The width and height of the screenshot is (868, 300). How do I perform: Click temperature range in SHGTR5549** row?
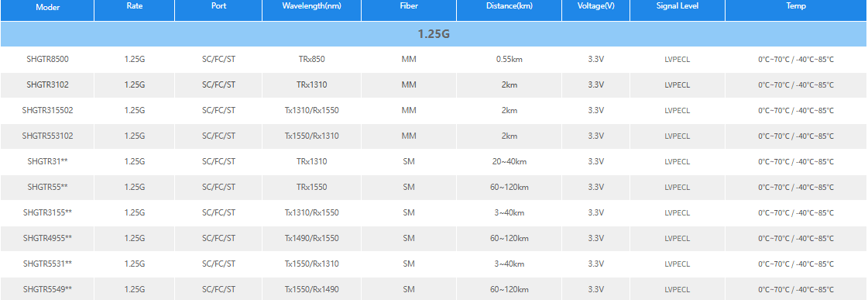796,289
